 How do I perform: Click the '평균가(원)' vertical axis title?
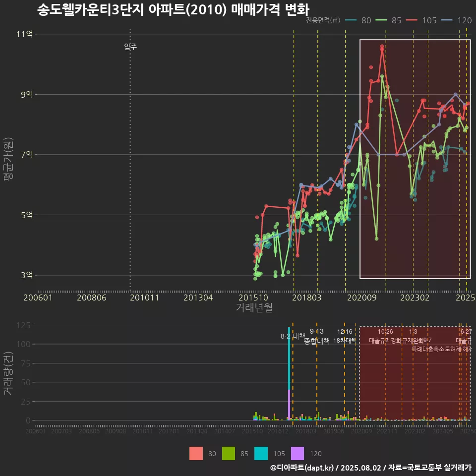click(8, 159)
